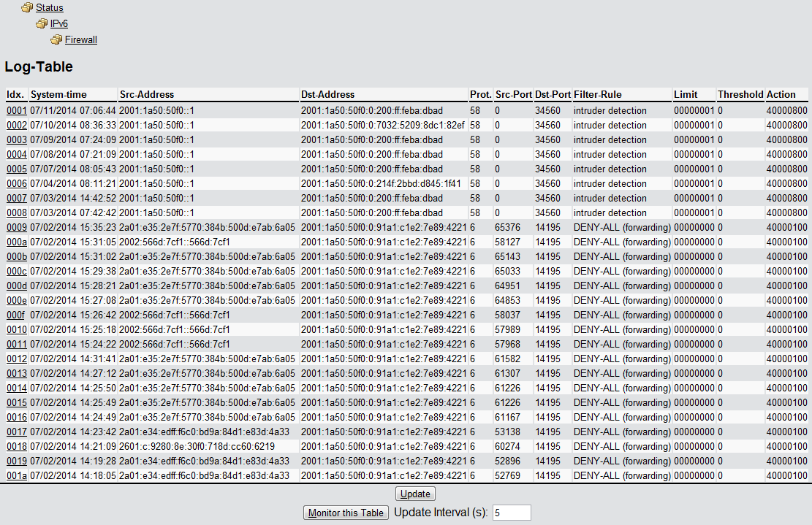Open log entry index 000f

pos(16,315)
